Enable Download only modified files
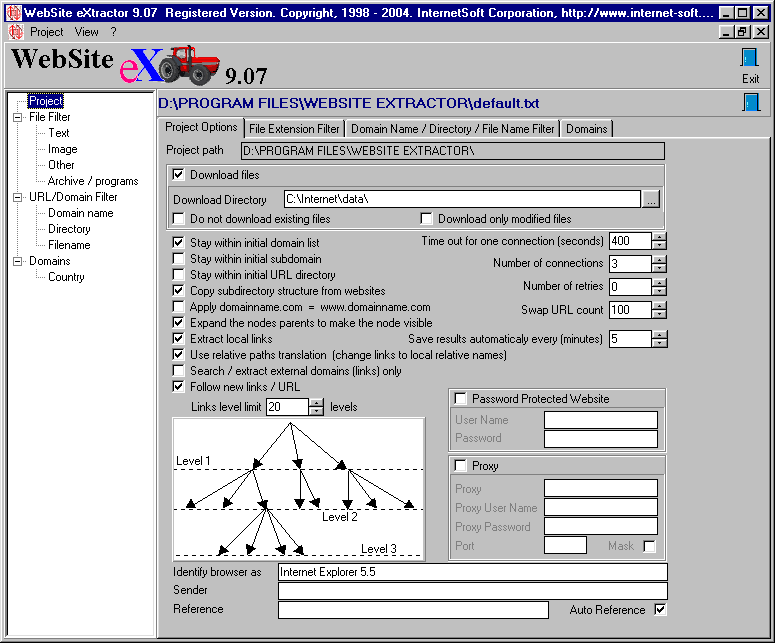The height and width of the screenshot is (643, 775). 426,218
